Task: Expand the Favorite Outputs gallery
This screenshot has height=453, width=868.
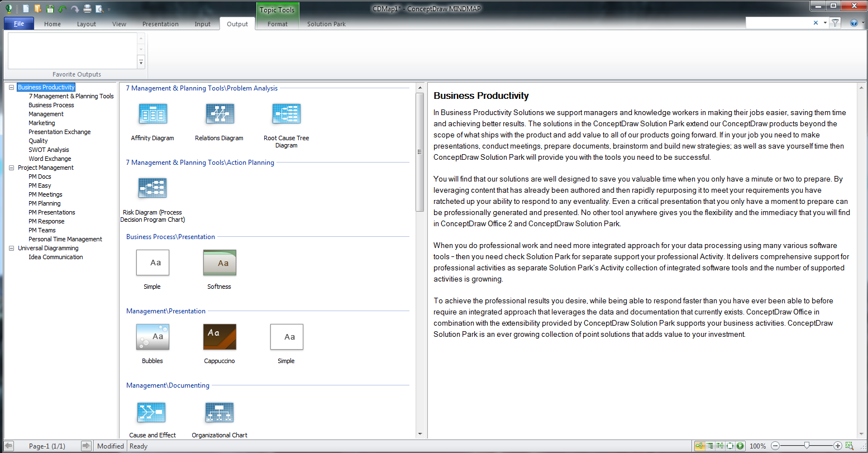Action: click(141, 63)
